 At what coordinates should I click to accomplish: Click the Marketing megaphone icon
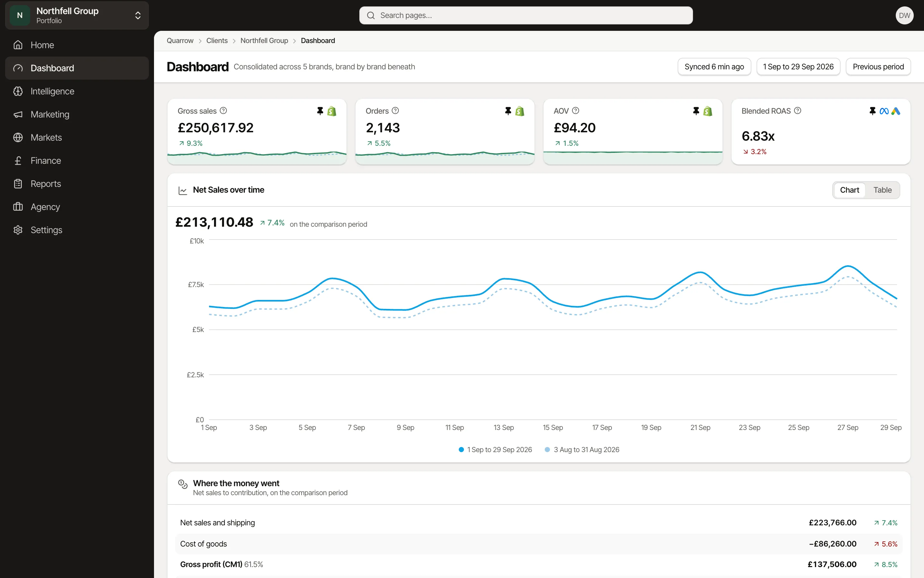coord(18,114)
